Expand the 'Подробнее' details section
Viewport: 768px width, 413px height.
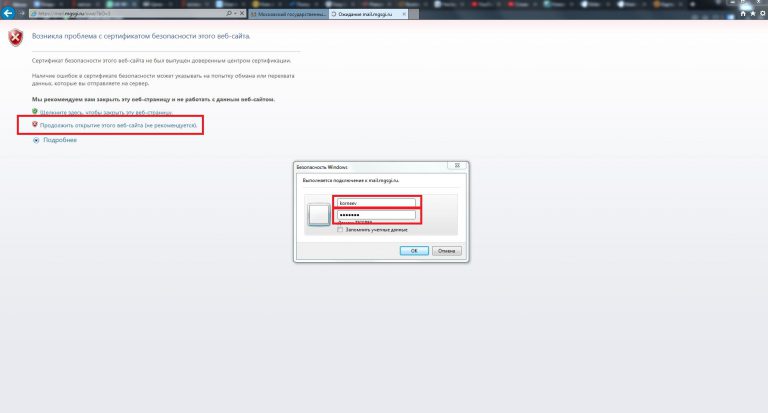(x=59, y=140)
